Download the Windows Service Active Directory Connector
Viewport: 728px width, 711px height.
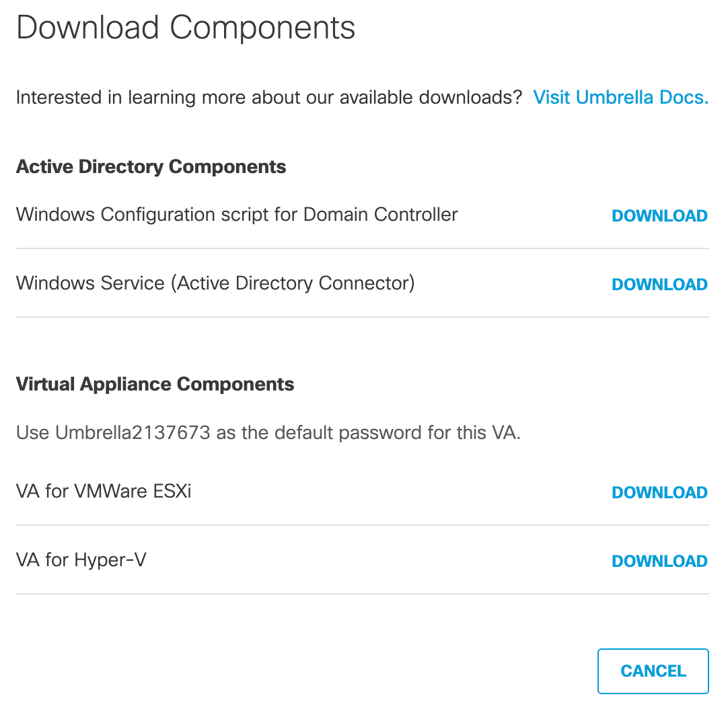pyautogui.click(x=659, y=284)
